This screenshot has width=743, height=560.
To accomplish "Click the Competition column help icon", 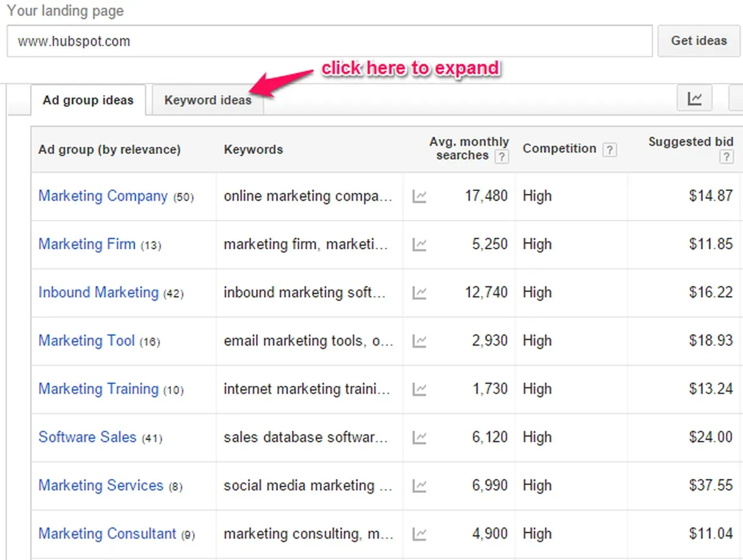I will (x=609, y=150).
